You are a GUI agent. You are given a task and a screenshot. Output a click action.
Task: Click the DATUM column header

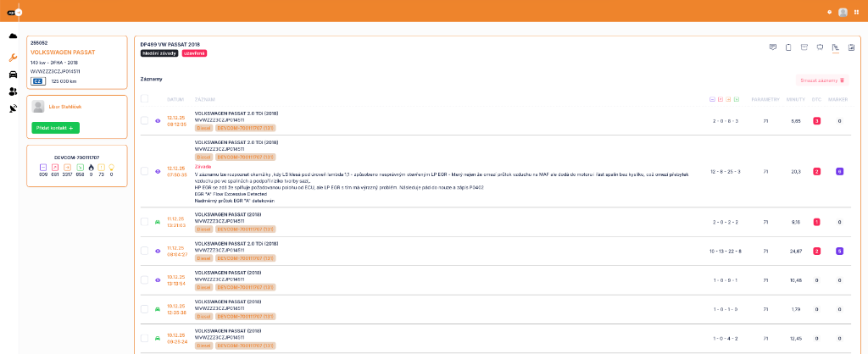[x=175, y=99]
